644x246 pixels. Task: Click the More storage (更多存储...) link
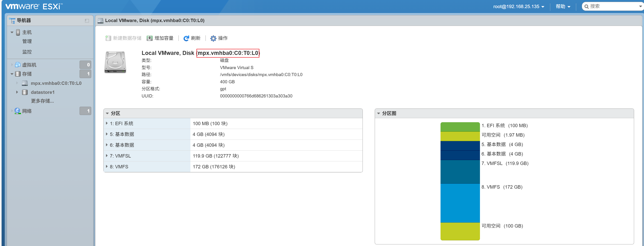(42, 101)
